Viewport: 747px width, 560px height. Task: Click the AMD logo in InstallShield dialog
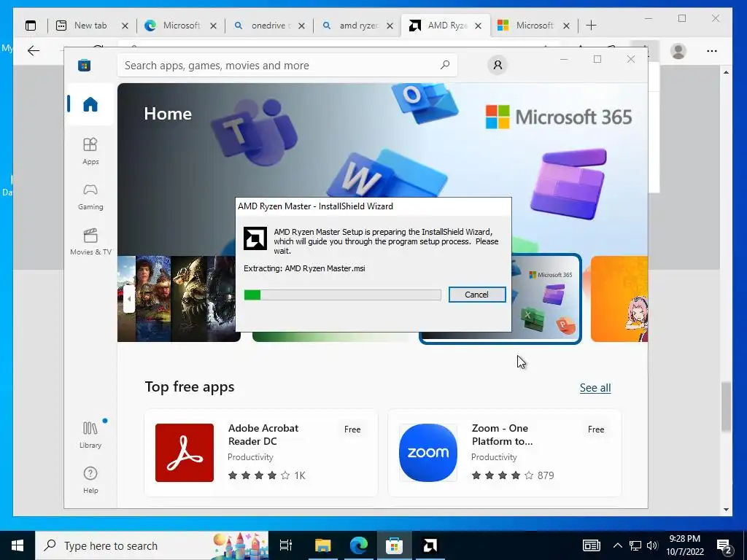[x=255, y=238]
